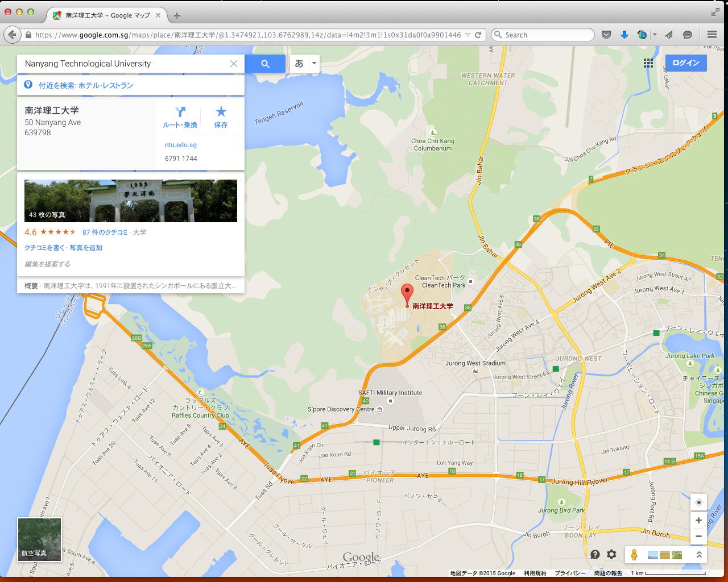Open the help question mark icon

[595, 554]
